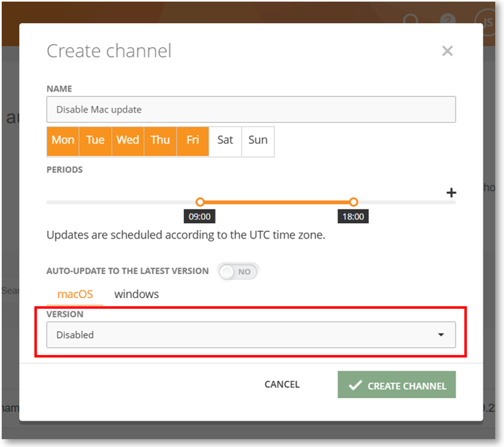This screenshot has height=447, width=504.
Task: Focus the Name input field
Action: (251, 109)
